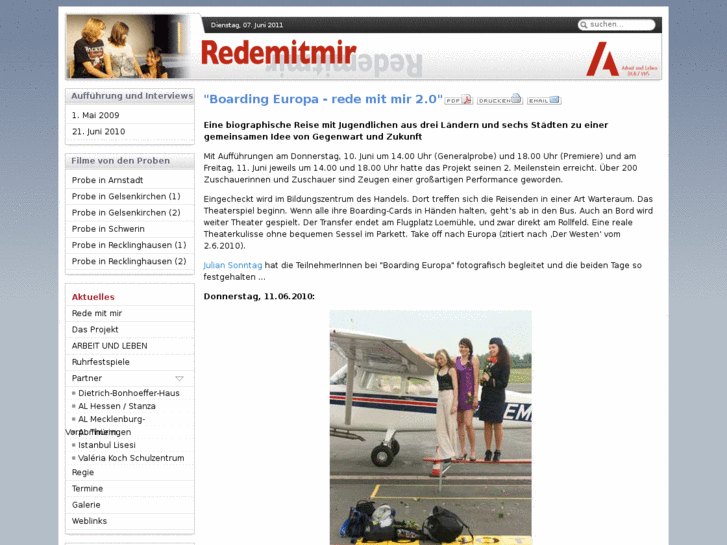The image size is (727, 545).
Task: Open the PDF version icon
Action: [x=459, y=100]
